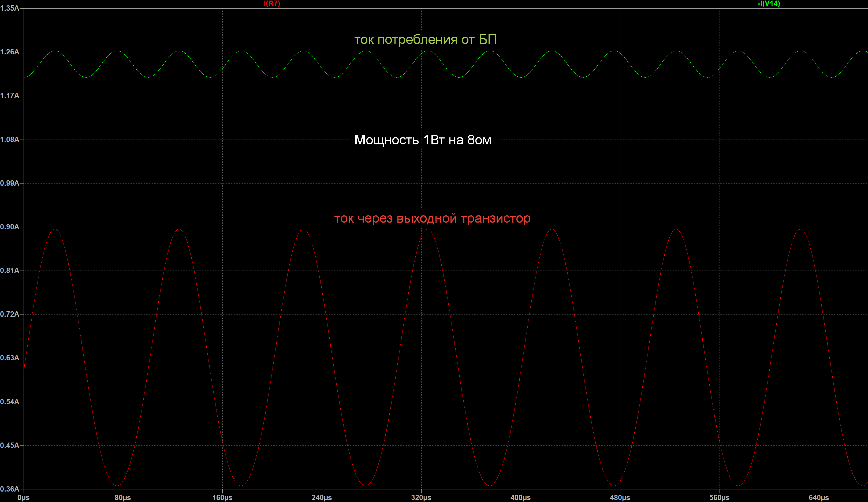This screenshot has width=868, height=502.
Task: Select the red annotation 'ток через выходной транзистор'
Action: pos(432,218)
